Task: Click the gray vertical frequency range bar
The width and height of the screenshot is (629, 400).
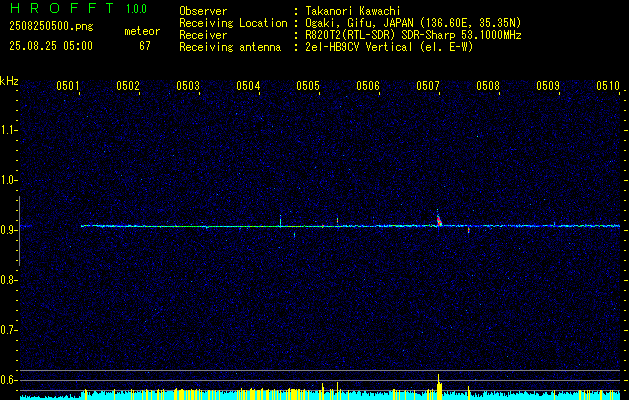Action: pos(19,231)
